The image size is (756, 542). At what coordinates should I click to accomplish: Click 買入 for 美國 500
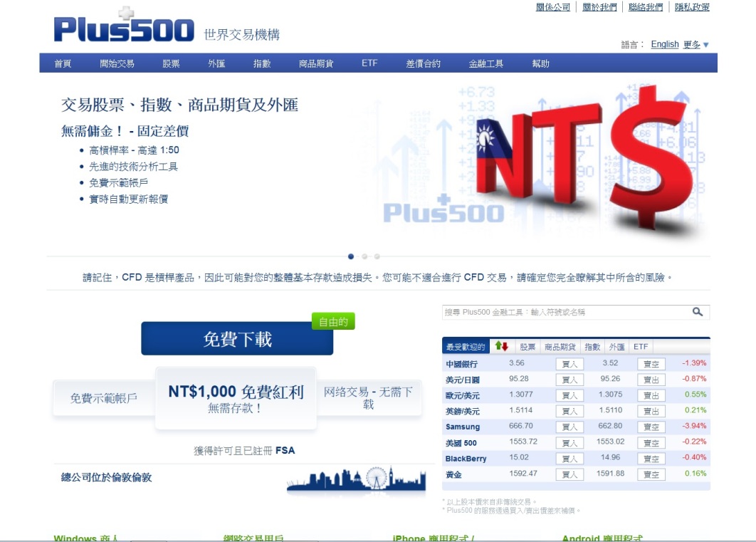click(x=569, y=443)
